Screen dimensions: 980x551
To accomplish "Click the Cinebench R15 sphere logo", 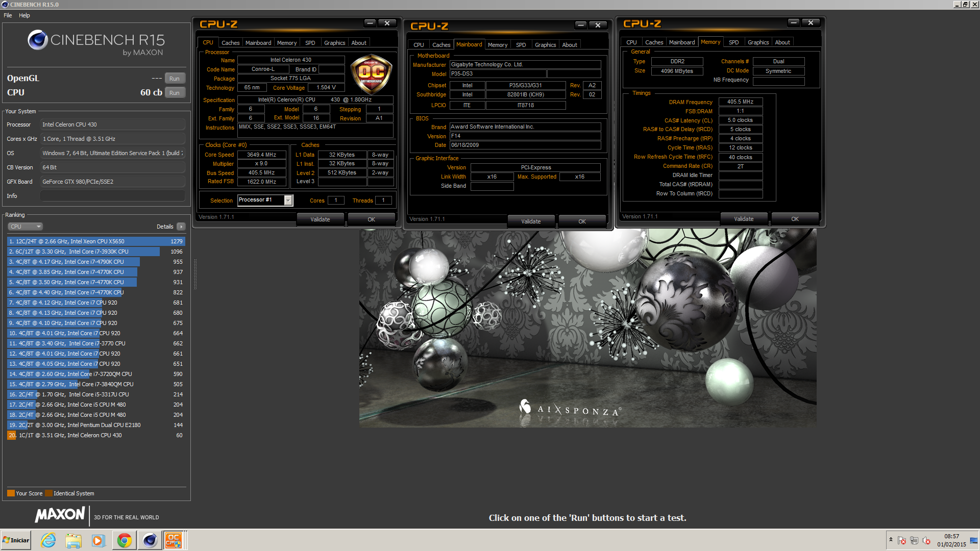I will [37, 40].
